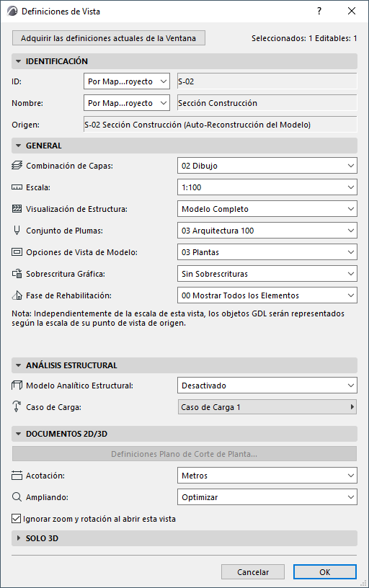The height and width of the screenshot is (588, 369).
Task: Collapse the DOCUMENTOS 2D/3D section
Action: point(184,434)
